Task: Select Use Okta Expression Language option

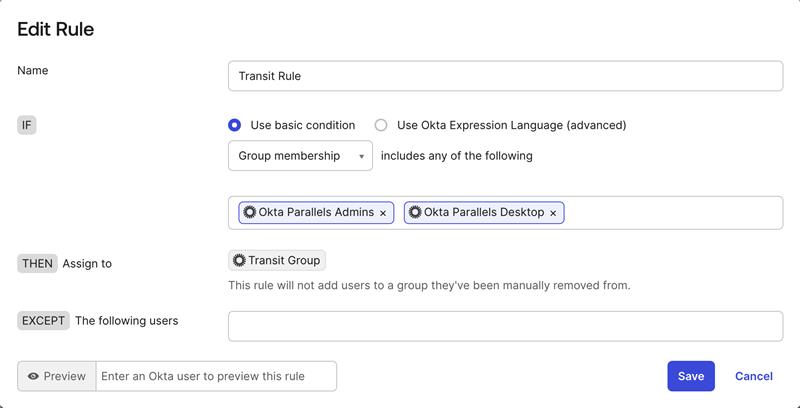Action: coord(381,125)
